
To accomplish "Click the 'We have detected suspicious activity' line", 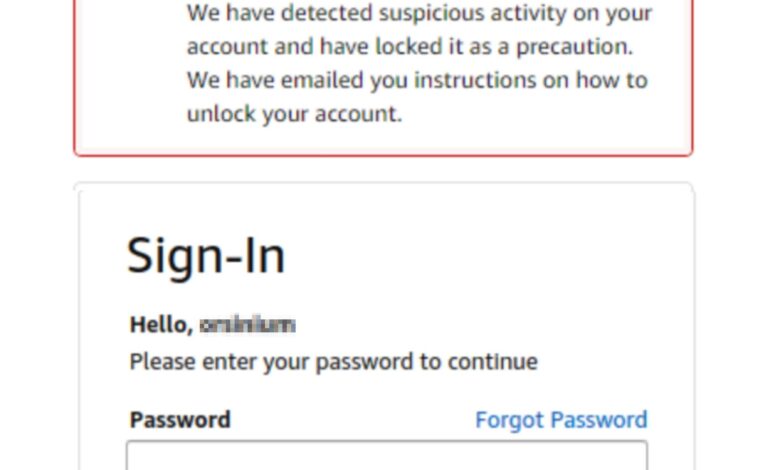I will pyautogui.click(x=419, y=14).
